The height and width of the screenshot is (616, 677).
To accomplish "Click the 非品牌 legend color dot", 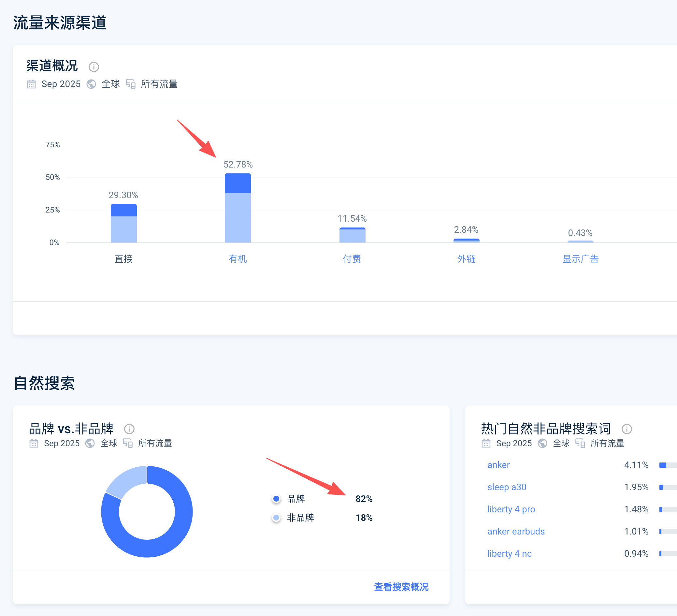I will tap(276, 518).
